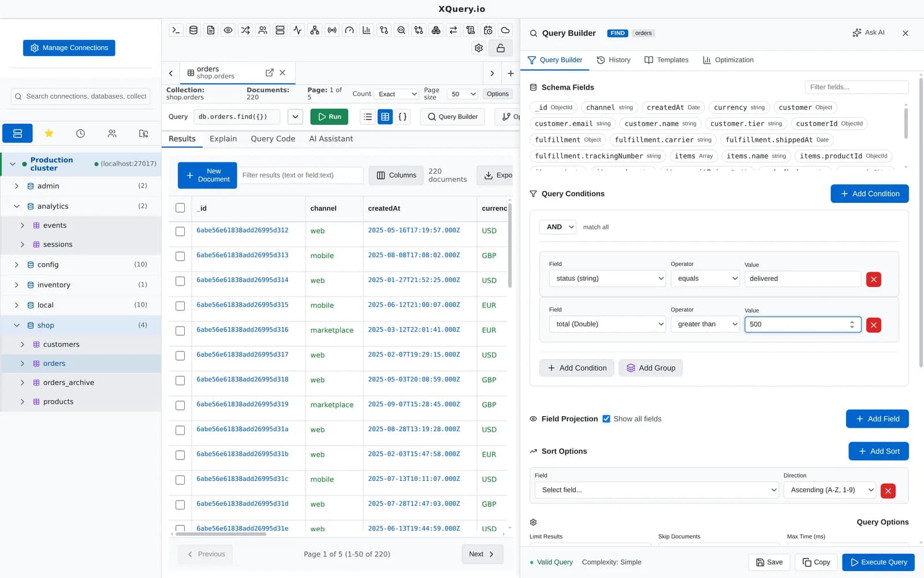The image size is (924, 578).
Task: Open the AI Assistant tab
Action: coord(331,139)
